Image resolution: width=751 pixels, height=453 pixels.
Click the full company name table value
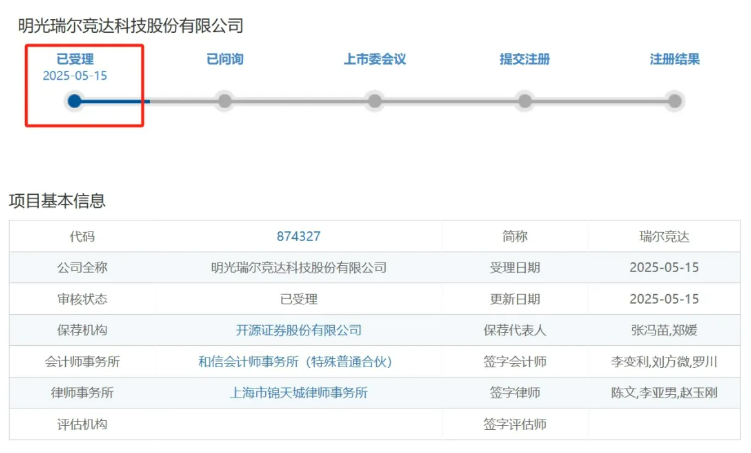coord(298,268)
